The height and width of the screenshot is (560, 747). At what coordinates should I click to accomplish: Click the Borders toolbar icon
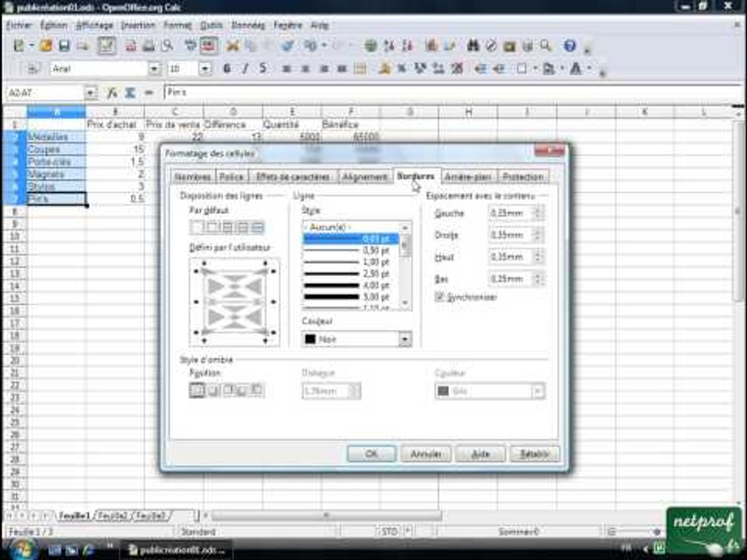click(x=522, y=68)
